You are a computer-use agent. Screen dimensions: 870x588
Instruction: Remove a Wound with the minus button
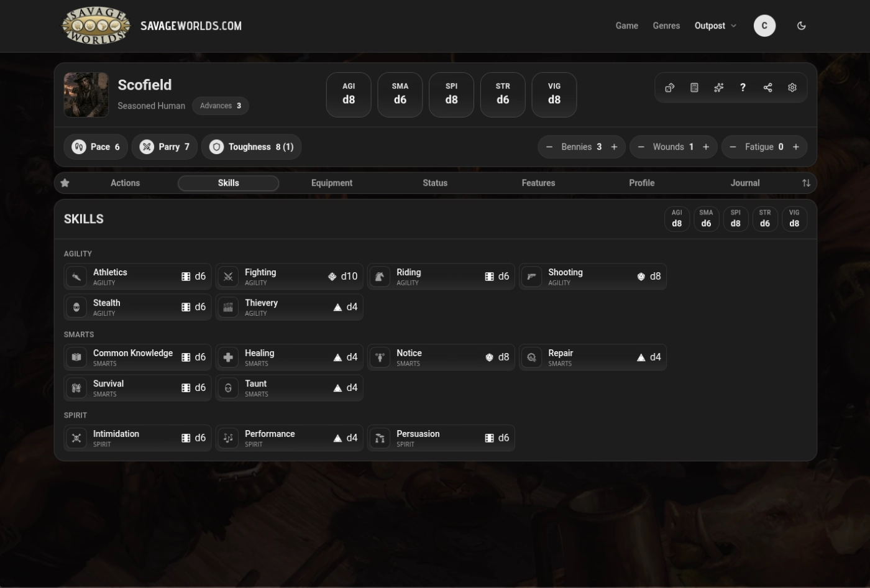pyautogui.click(x=641, y=147)
